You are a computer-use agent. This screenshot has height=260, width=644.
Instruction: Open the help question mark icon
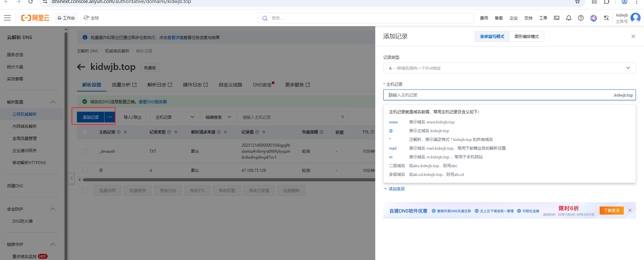581,18
